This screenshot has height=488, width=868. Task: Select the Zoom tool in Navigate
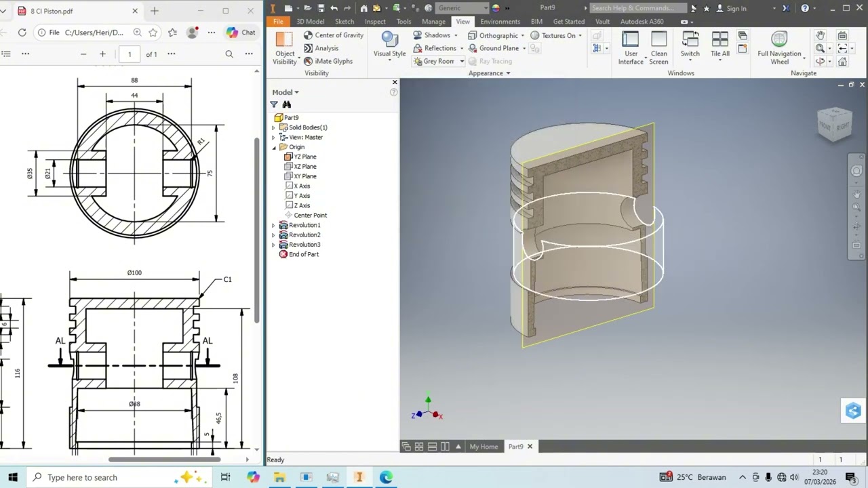(x=820, y=48)
